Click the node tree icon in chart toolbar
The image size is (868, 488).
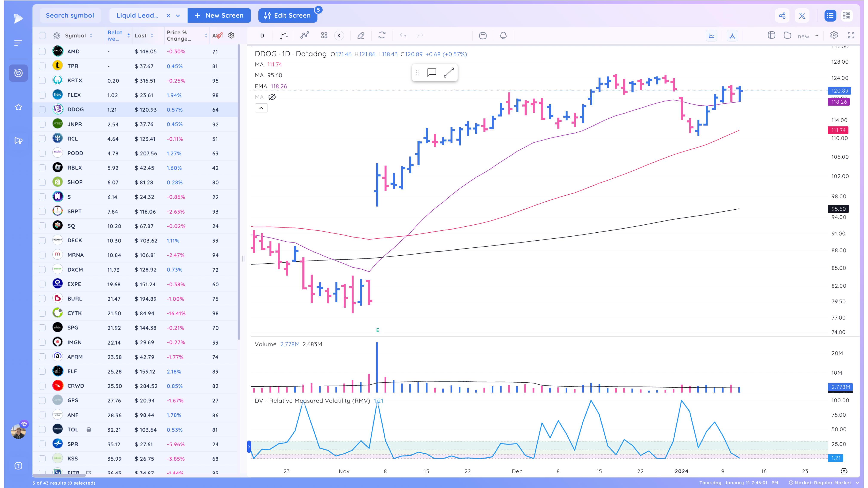732,36
